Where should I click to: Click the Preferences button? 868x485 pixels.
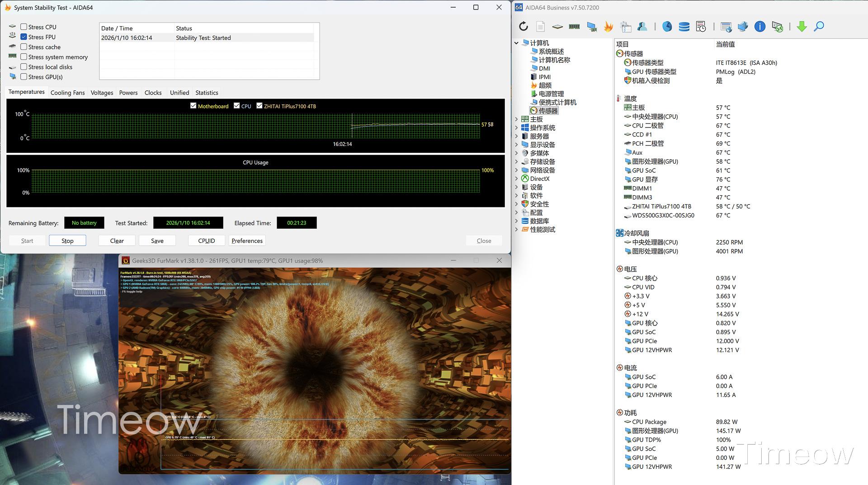point(247,241)
